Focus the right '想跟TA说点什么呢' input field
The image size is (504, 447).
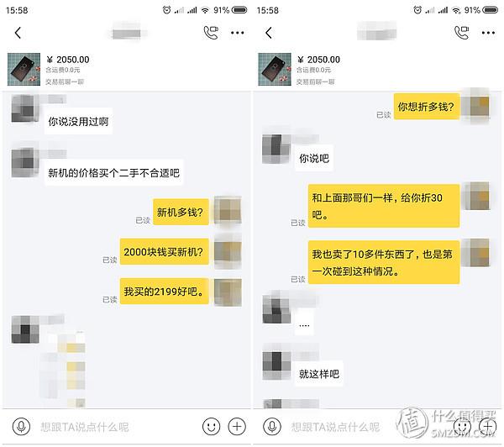point(366,427)
